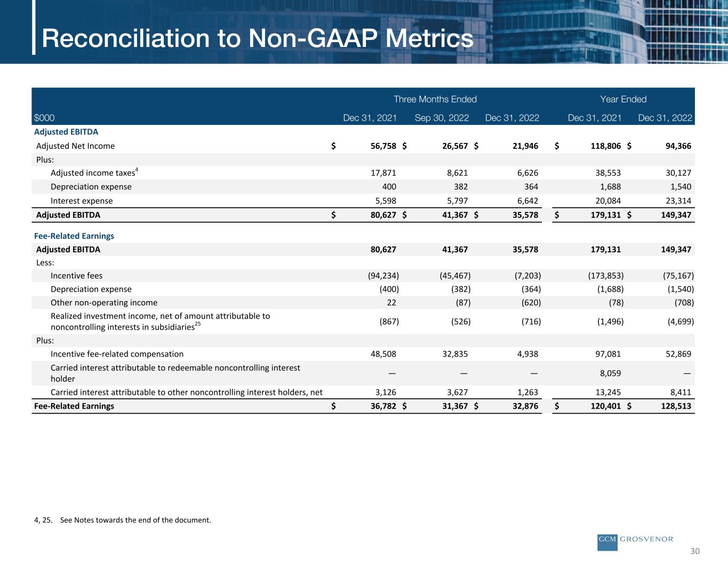Click the See Notes footnote text
728x563 pixels.
[x=135, y=520]
